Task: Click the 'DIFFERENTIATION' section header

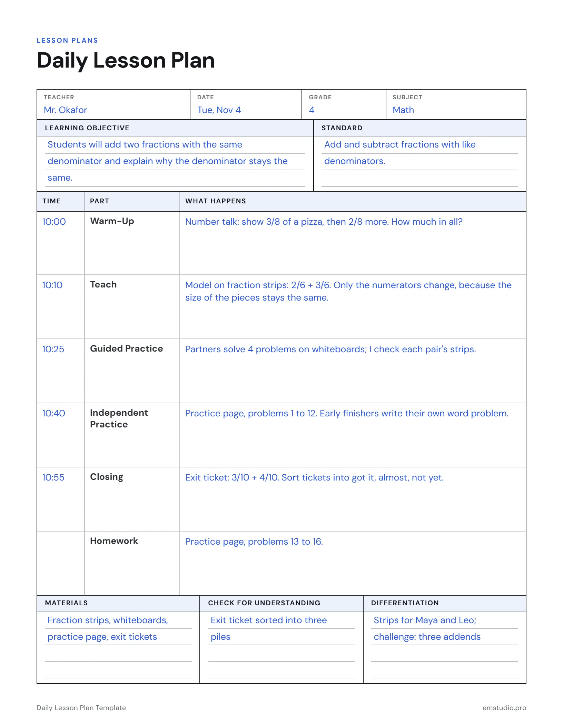Action: coord(405,603)
